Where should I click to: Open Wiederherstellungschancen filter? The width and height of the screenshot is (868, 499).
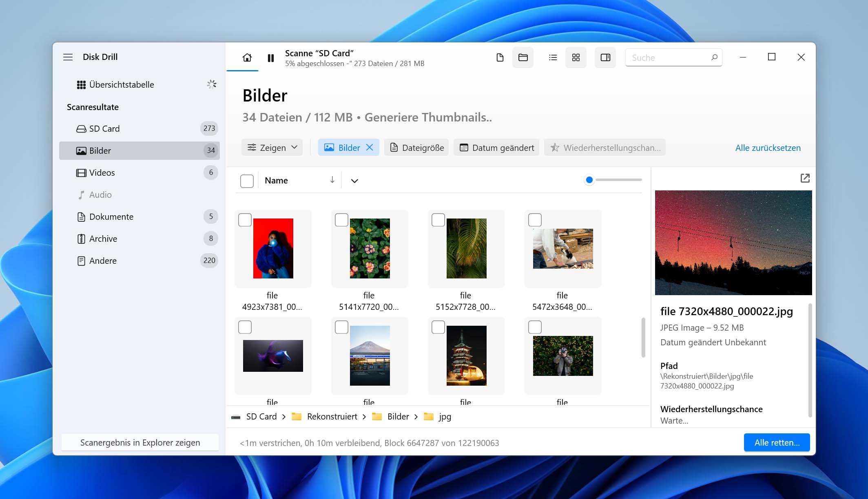[x=605, y=147]
